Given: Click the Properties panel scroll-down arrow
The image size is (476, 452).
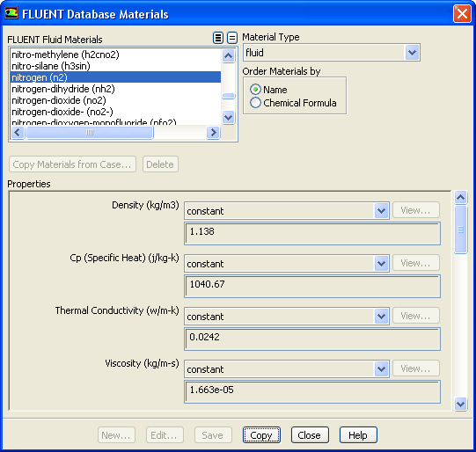Looking at the screenshot, I should coord(460,404).
